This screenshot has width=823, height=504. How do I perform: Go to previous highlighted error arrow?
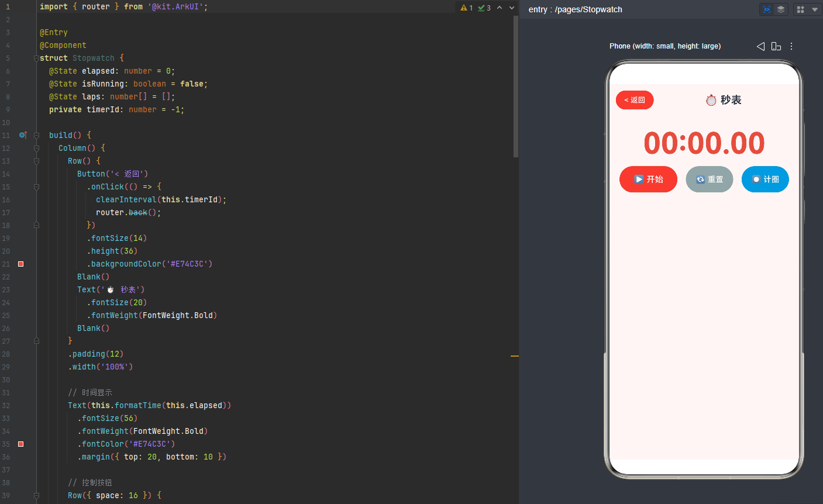point(500,8)
